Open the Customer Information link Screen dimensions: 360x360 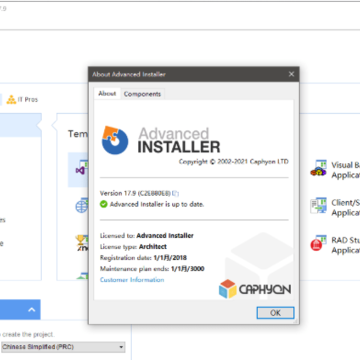pos(132,280)
